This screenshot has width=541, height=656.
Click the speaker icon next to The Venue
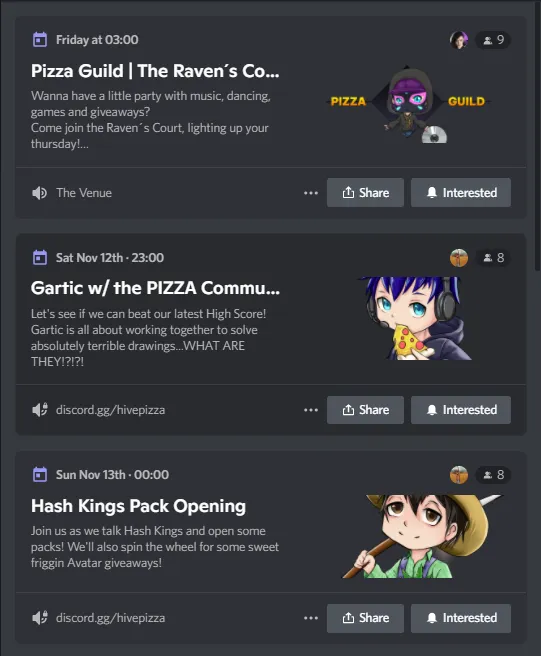click(39, 193)
